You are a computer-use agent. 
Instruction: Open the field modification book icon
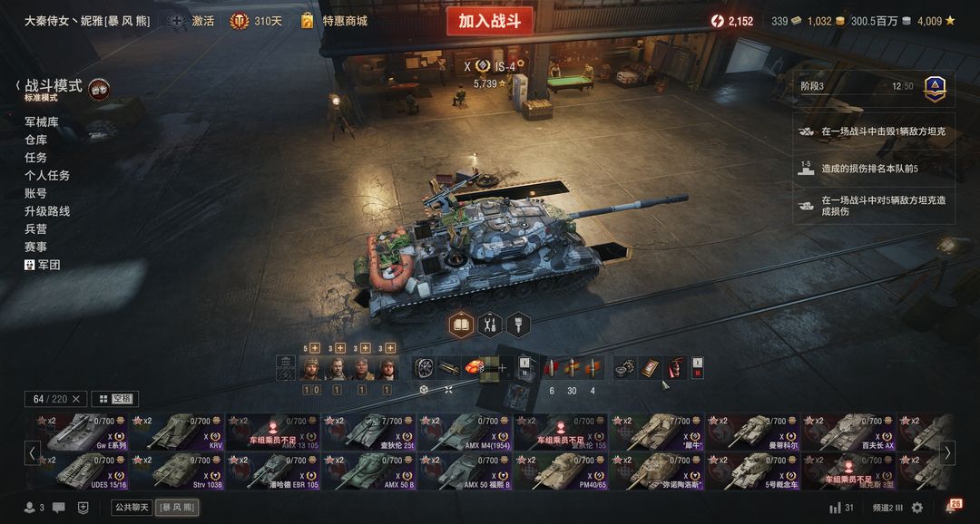click(461, 325)
